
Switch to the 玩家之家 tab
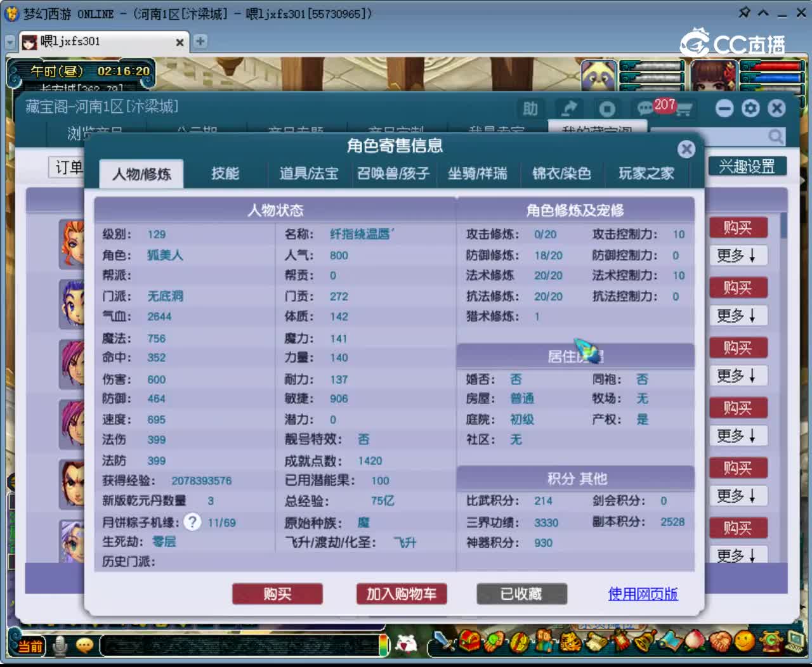646,173
